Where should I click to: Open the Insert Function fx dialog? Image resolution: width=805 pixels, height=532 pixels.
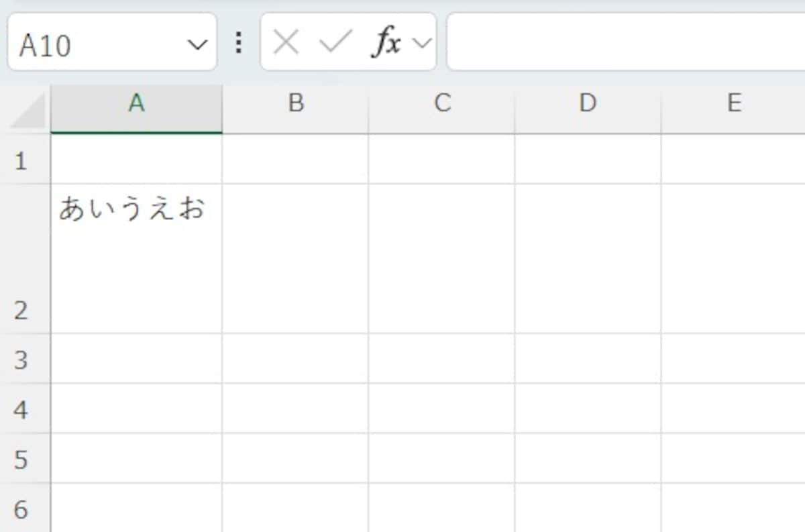click(x=386, y=44)
